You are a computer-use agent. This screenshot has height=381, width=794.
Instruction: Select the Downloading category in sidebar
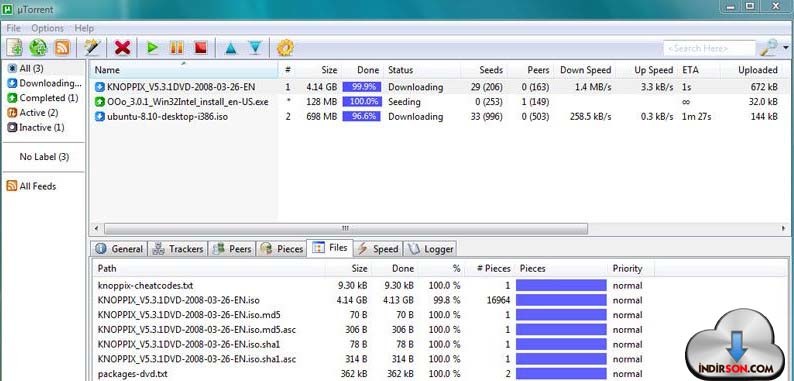tap(44, 83)
